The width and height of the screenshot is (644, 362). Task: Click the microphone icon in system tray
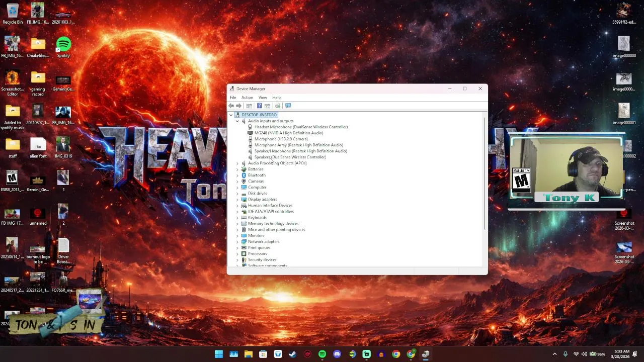(x=566, y=354)
